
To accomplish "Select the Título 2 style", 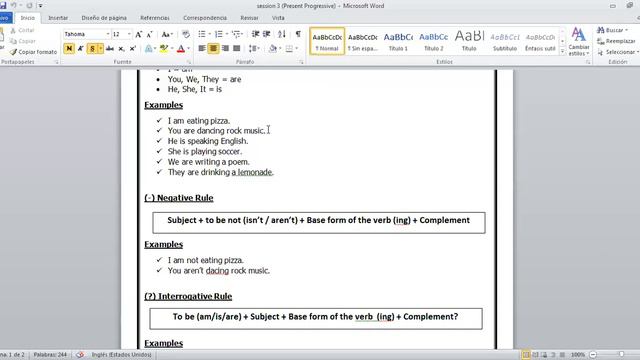I will point(433,41).
